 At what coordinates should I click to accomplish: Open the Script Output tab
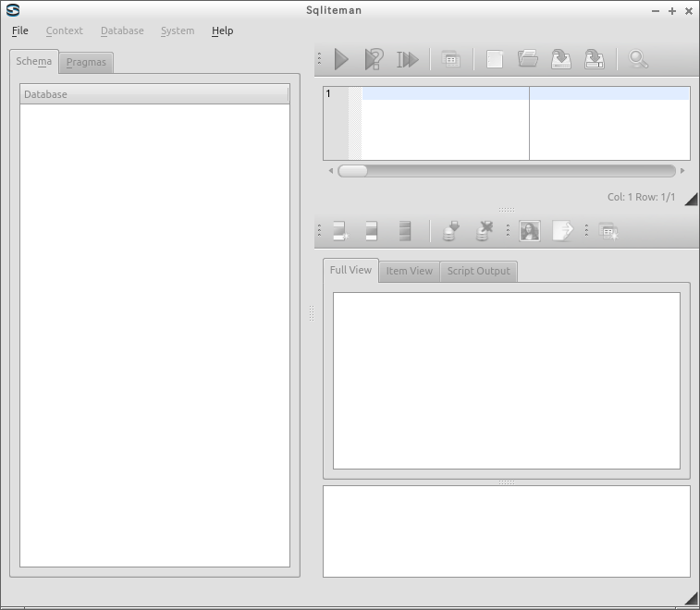point(479,272)
